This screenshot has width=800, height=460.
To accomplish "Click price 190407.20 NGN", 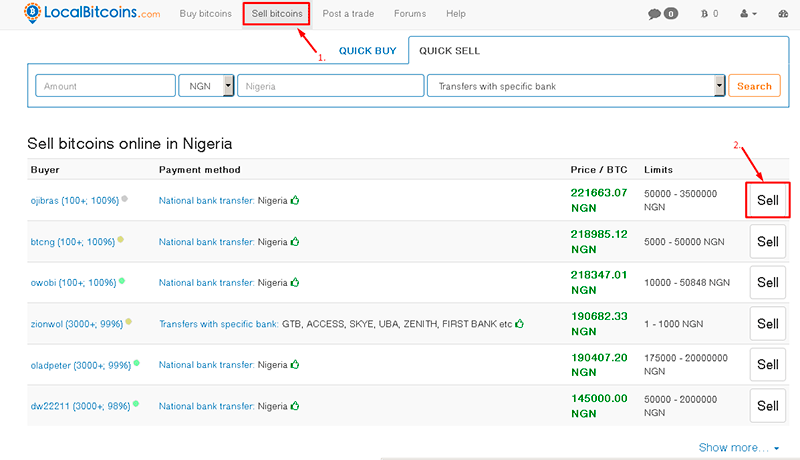I will pos(598,365).
